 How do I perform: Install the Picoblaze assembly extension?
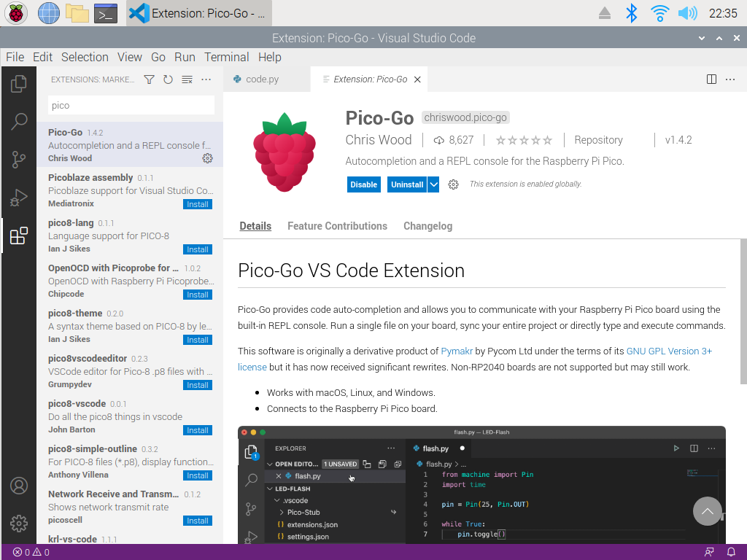point(198,204)
